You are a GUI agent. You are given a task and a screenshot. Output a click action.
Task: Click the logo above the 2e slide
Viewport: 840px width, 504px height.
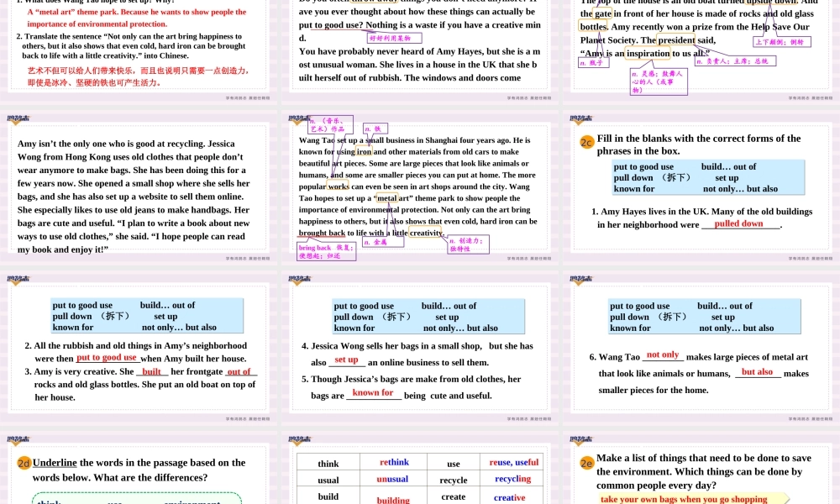tap(580, 439)
